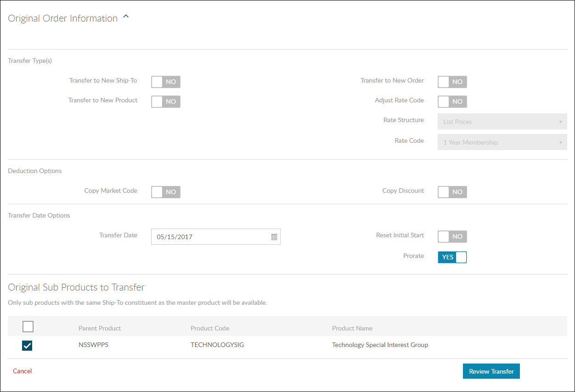Toggle Transfer to New Order switch
The width and height of the screenshot is (575, 392).
point(452,82)
